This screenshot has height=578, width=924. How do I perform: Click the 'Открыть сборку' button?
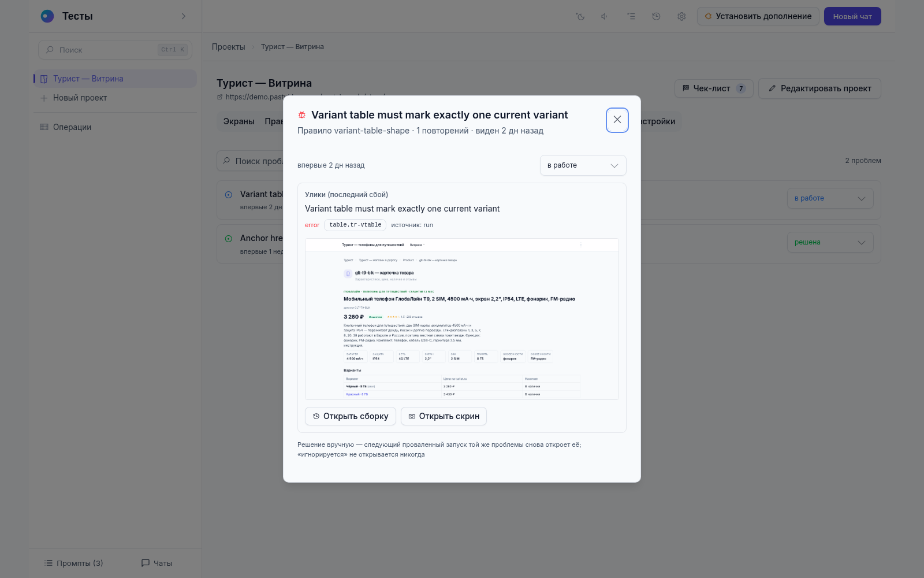[351, 416]
